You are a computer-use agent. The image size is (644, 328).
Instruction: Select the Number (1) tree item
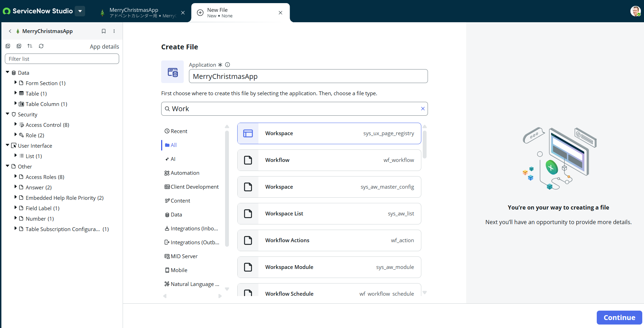coord(40,219)
